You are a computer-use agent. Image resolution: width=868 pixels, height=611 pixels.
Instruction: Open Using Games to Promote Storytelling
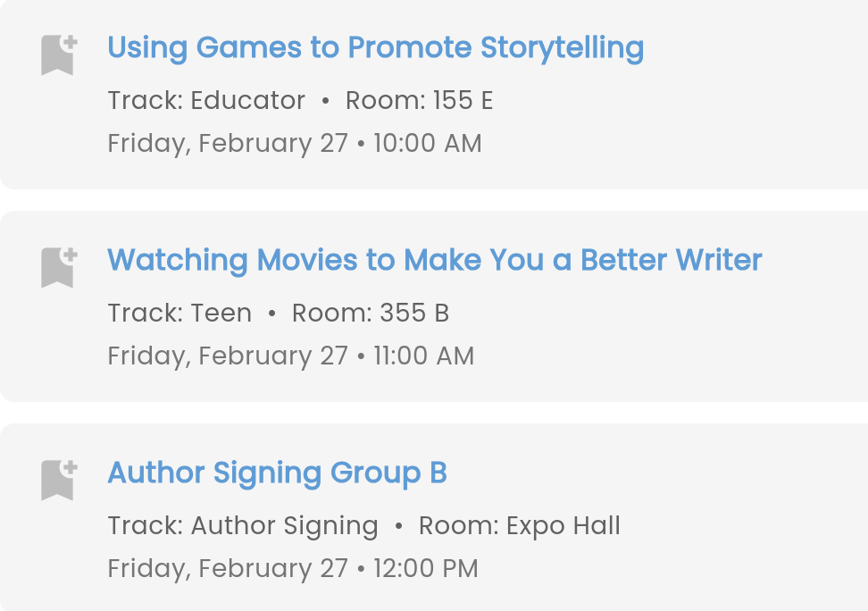(x=375, y=48)
